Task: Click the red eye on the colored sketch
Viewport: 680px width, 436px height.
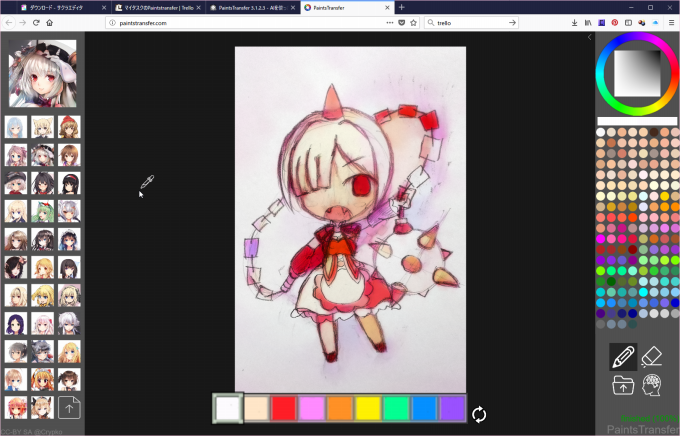Action: pyautogui.click(x=361, y=186)
